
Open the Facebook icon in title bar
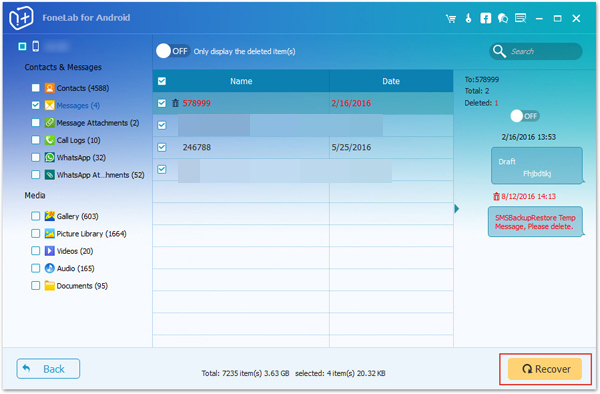coord(486,18)
